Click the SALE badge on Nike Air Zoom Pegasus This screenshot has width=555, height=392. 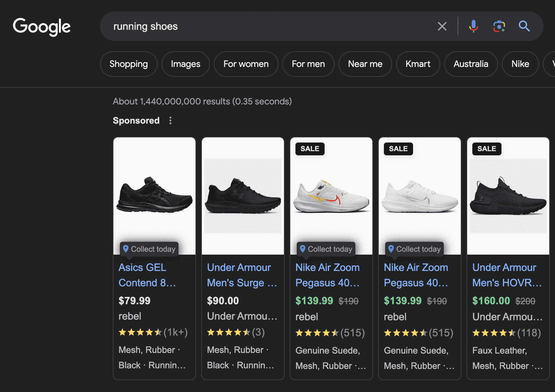(x=310, y=149)
